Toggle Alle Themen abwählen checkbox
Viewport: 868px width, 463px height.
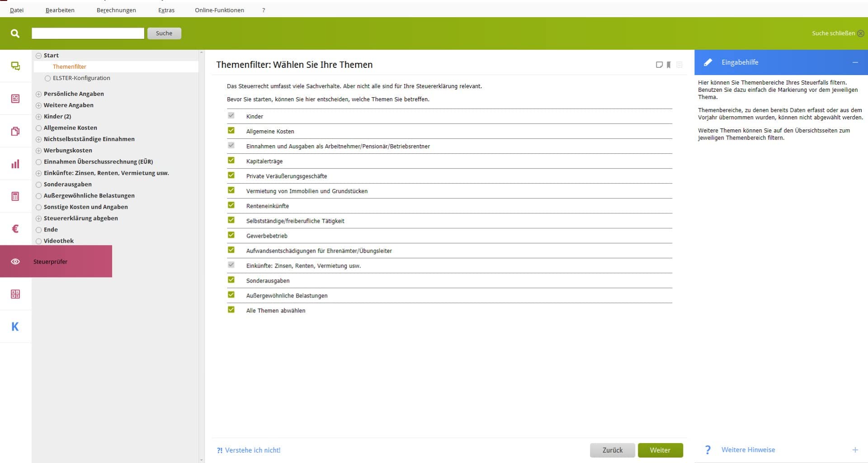pyautogui.click(x=231, y=309)
